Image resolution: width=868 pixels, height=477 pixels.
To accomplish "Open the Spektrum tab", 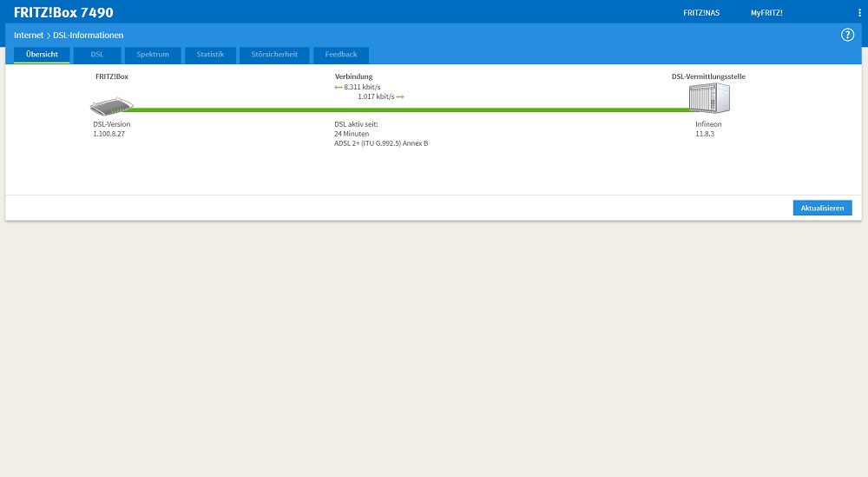I will point(153,54).
